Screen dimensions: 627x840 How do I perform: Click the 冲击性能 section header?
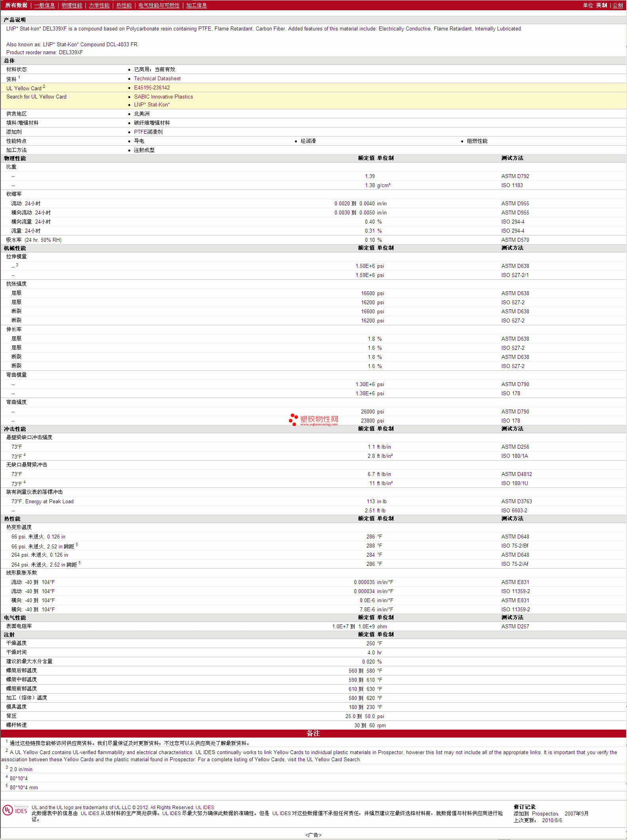pos(15,429)
